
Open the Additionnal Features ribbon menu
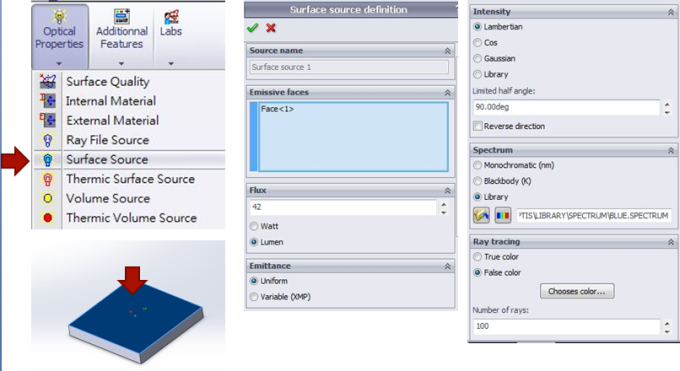tap(121, 37)
